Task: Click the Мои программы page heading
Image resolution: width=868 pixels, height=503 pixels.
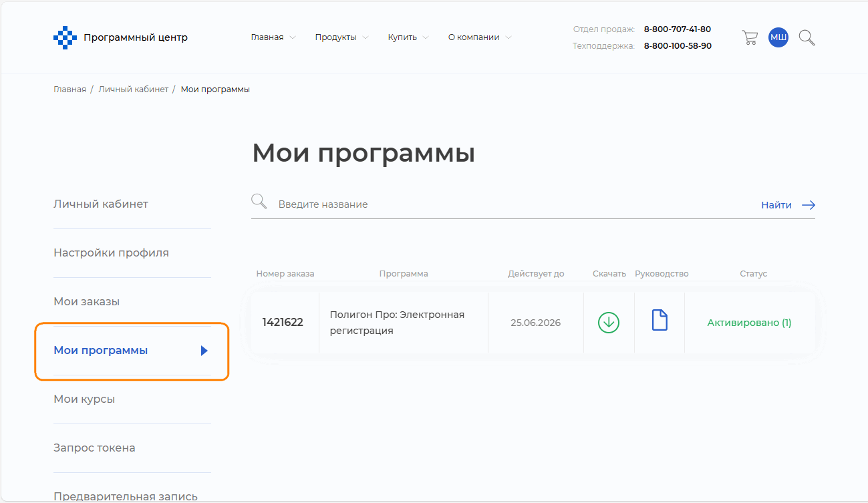Action: pyautogui.click(x=364, y=154)
